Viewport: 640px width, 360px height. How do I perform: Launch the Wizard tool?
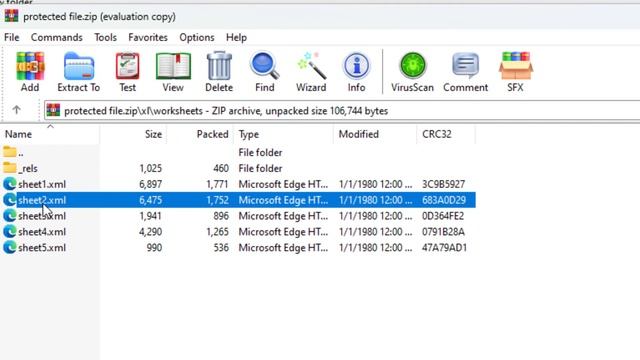(311, 72)
